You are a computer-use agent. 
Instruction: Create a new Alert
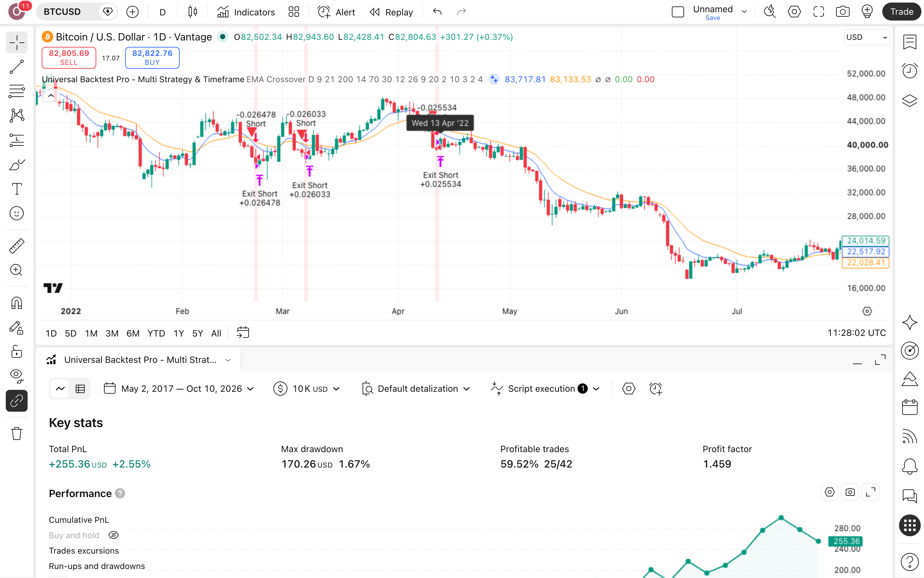337,12
